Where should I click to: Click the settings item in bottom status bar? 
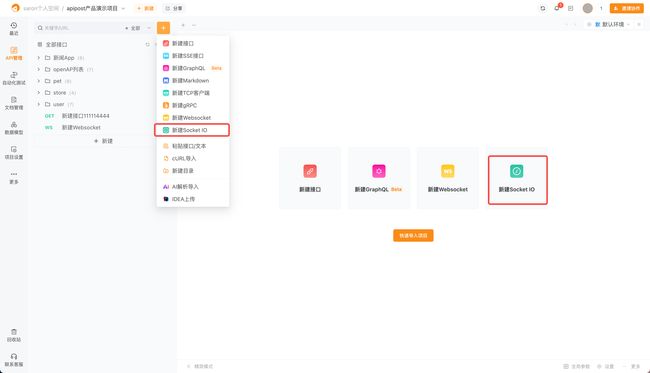605,366
